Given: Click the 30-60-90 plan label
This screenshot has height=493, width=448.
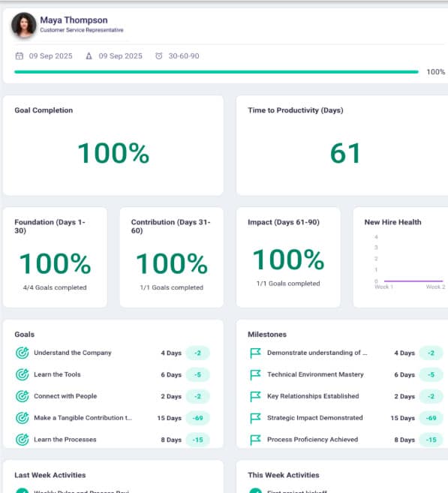Looking at the screenshot, I should (x=184, y=56).
